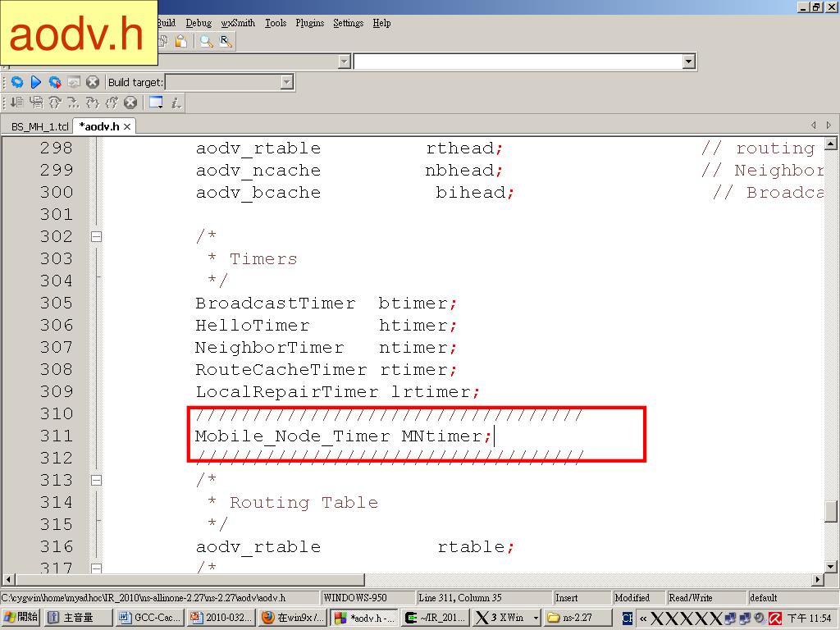Collapse the comment fold at line 313
The width and height of the screenshot is (840, 630).
(x=97, y=480)
